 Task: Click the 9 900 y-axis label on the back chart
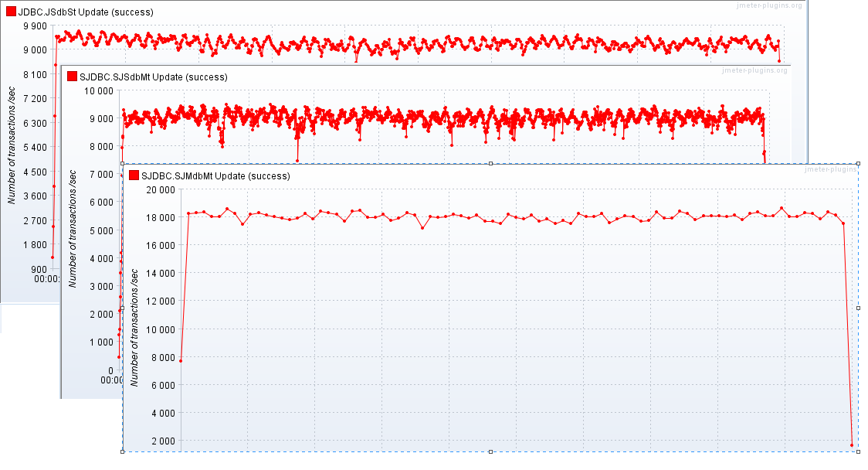pyautogui.click(x=34, y=26)
